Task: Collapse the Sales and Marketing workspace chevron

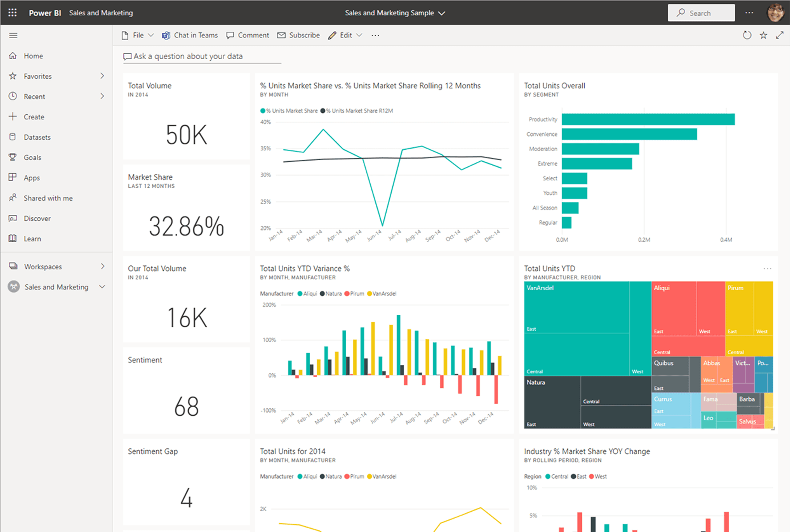Action: (102, 287)
